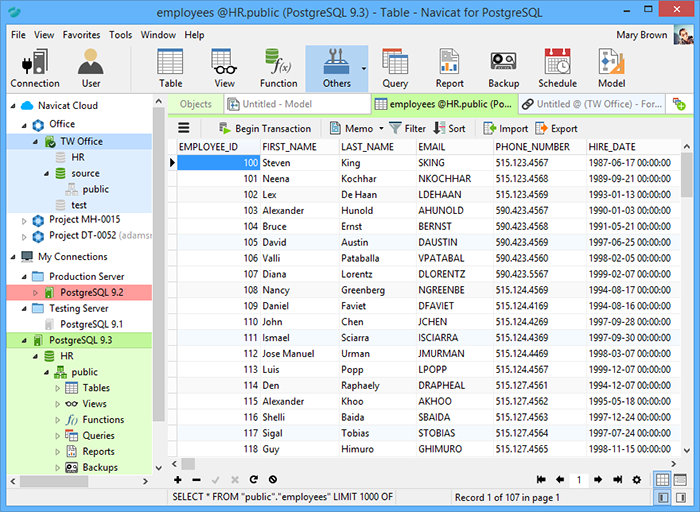The height and width of the screenshot is (512, 700).
Task: Click Begin Transaction button
Action: (265, 129)
